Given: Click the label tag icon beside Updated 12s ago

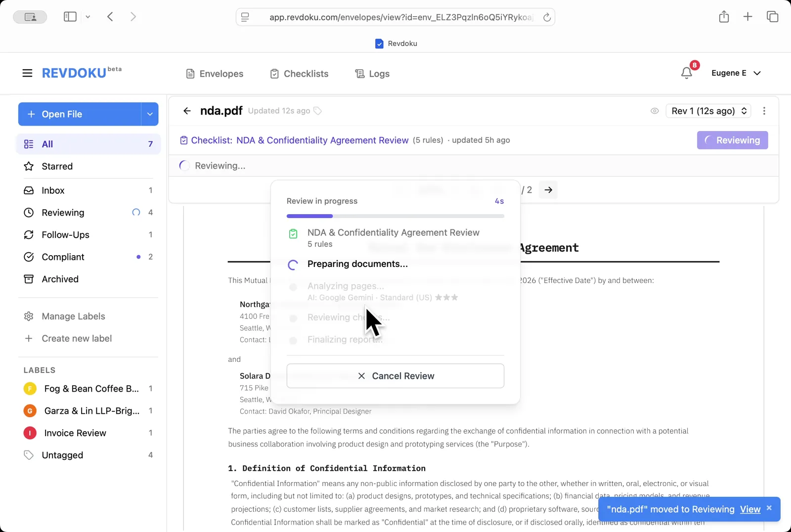Looking at the screenshot, I should (x=318, y=111).
